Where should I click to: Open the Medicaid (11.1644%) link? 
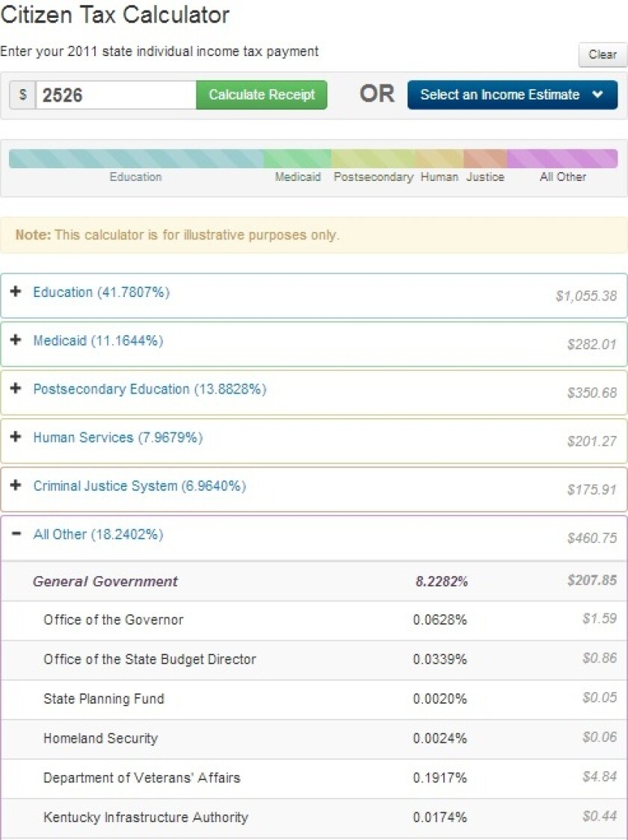tap(98, 341)
